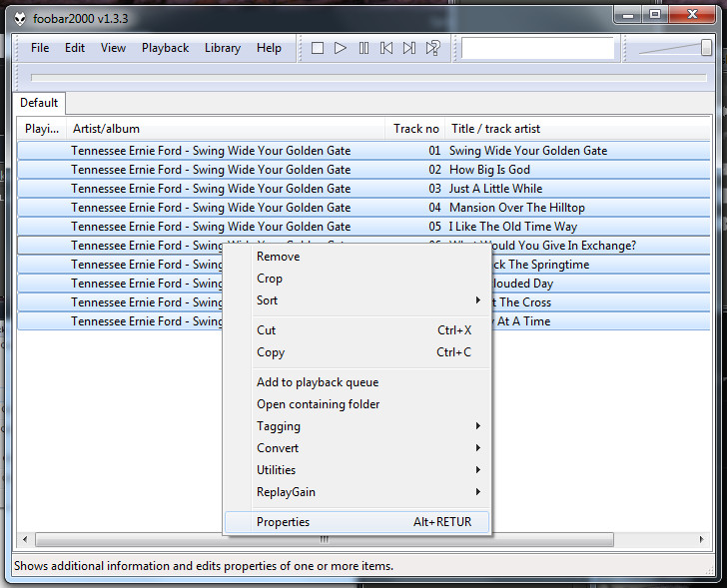Select track 03 Just A Little While
Viewport: 727px width, 588px height.
click(363, 189)
